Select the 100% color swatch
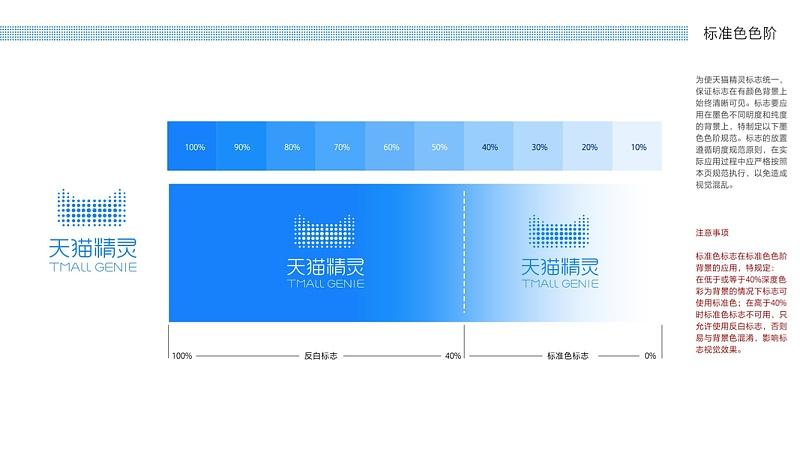800x449 pixels. tap(192, 146)
